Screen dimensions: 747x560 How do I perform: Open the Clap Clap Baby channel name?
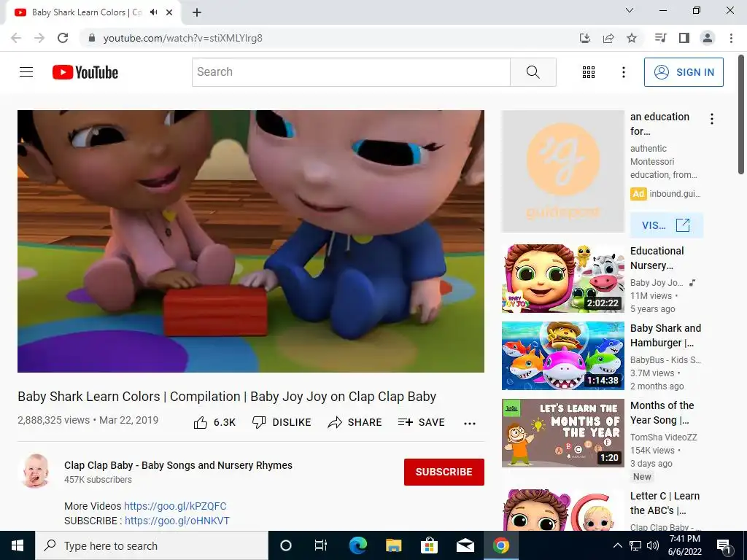(x=178, y=465)
